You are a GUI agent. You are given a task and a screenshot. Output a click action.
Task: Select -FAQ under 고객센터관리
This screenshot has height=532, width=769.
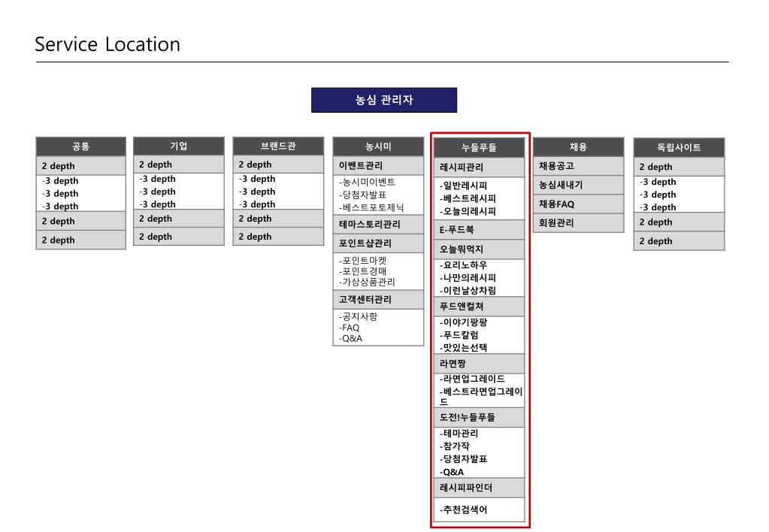point(350,328)
